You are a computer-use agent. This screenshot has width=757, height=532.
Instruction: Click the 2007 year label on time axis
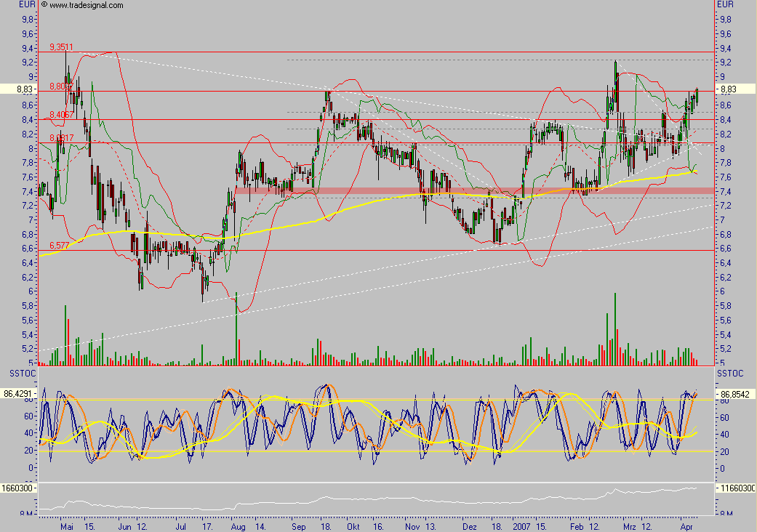tap(521, 527)
